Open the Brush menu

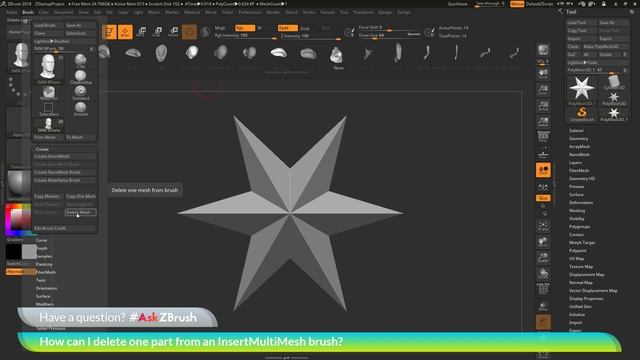click(28, 12)
